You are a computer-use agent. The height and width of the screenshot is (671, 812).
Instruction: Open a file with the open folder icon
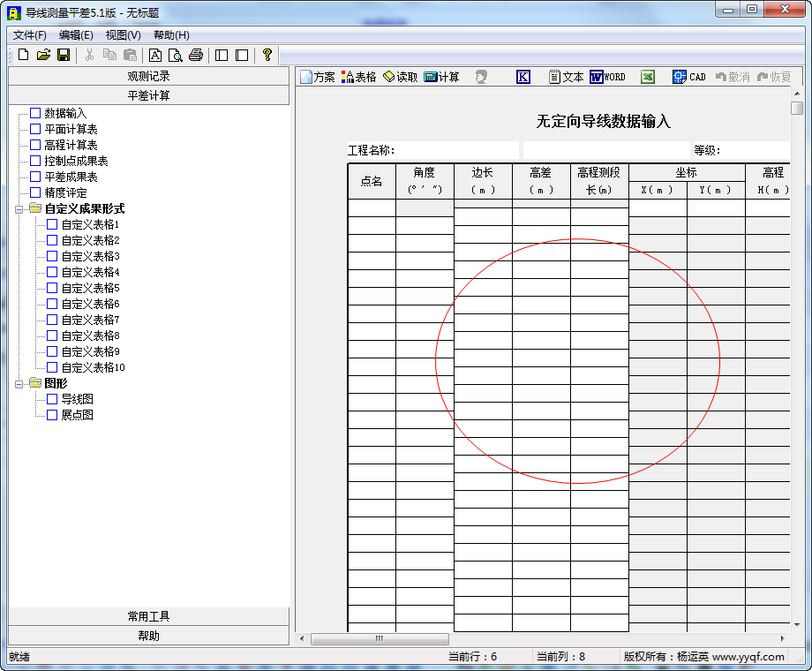(x=42, y=54)
